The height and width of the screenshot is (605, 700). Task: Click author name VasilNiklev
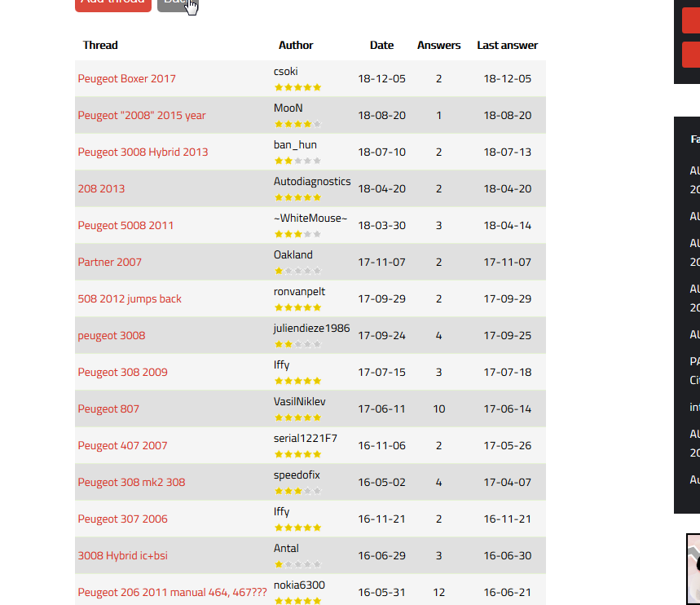pyautogui.click(x=300, y=401)
